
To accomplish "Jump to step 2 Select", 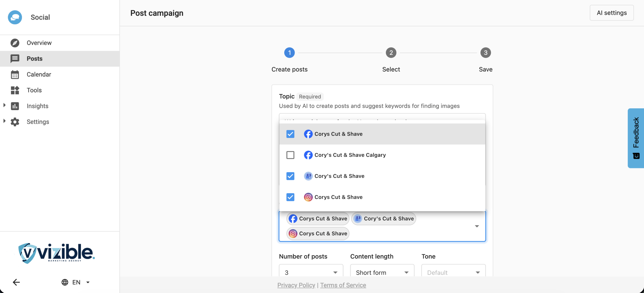I will 391,53.
